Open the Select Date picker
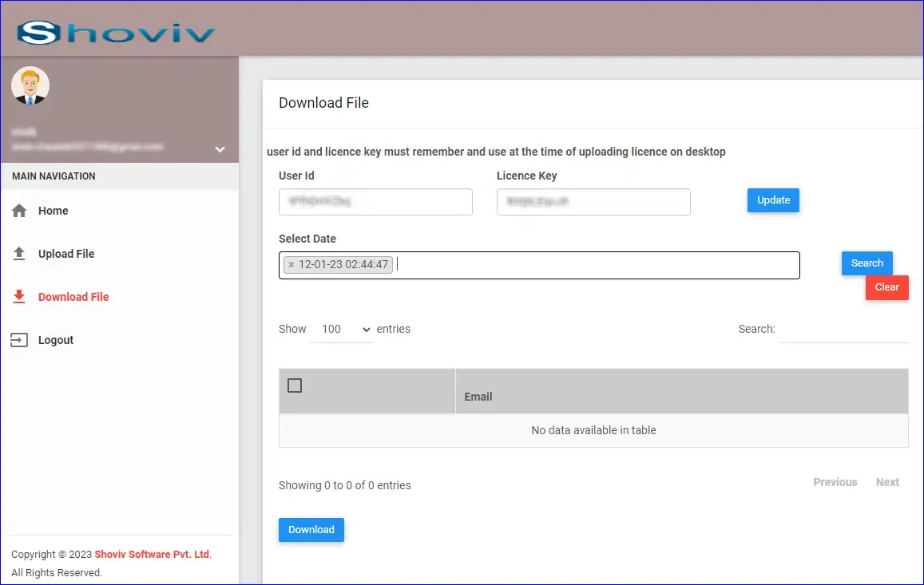Image resolution: width=924 pixels, height=585 pixels. click(559, 264)
